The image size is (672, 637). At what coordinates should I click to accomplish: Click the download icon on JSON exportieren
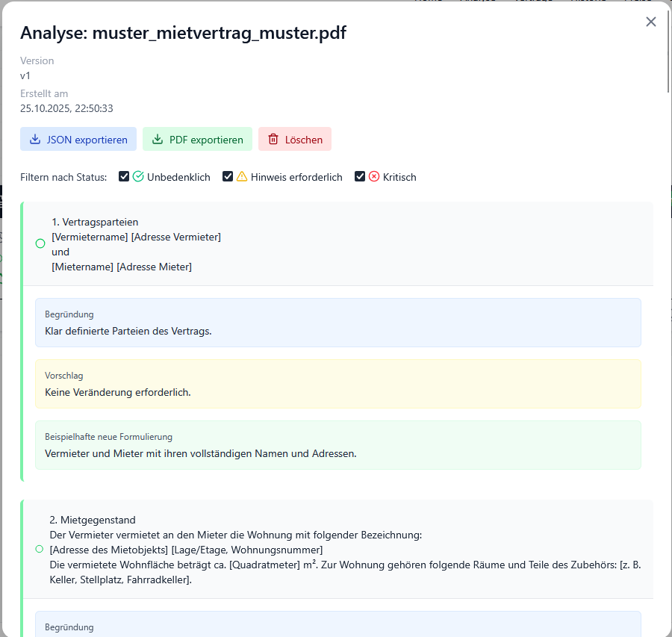point(35,140)
